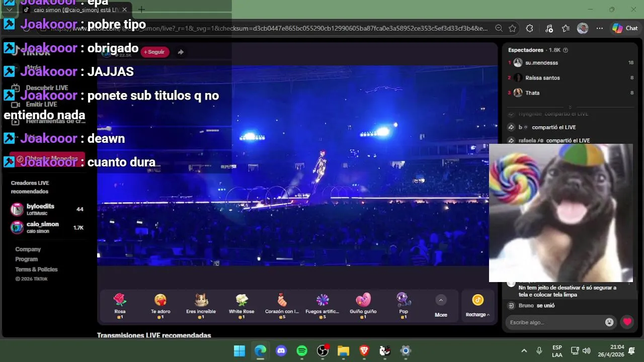
Task: Click the Bruno se unió chat message
Action: (x=536, y=306)
